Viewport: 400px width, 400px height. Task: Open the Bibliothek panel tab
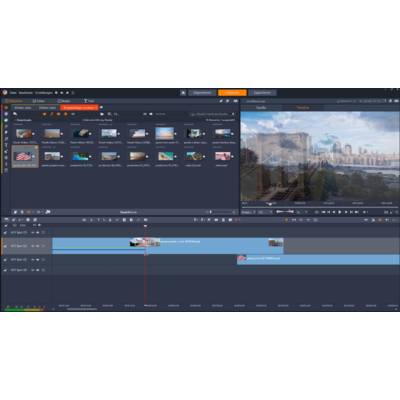tap(14, 101)
